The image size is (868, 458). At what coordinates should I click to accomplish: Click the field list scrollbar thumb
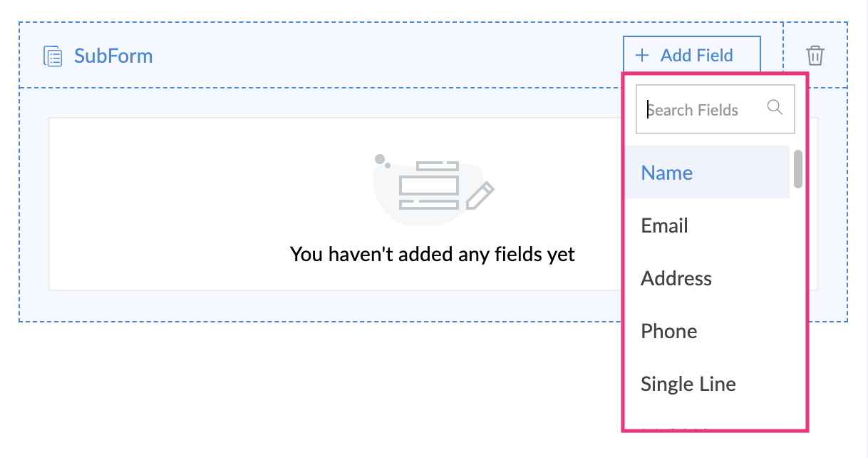click(798, 169)
